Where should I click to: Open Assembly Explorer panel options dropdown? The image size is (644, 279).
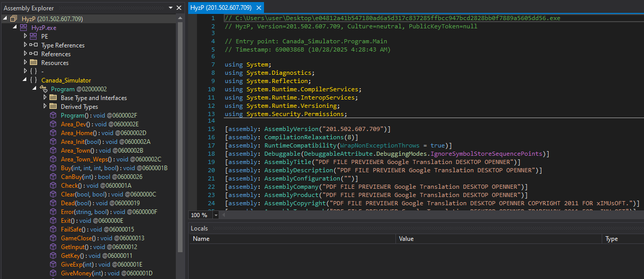pyautogui.click(x=171, y=8)
